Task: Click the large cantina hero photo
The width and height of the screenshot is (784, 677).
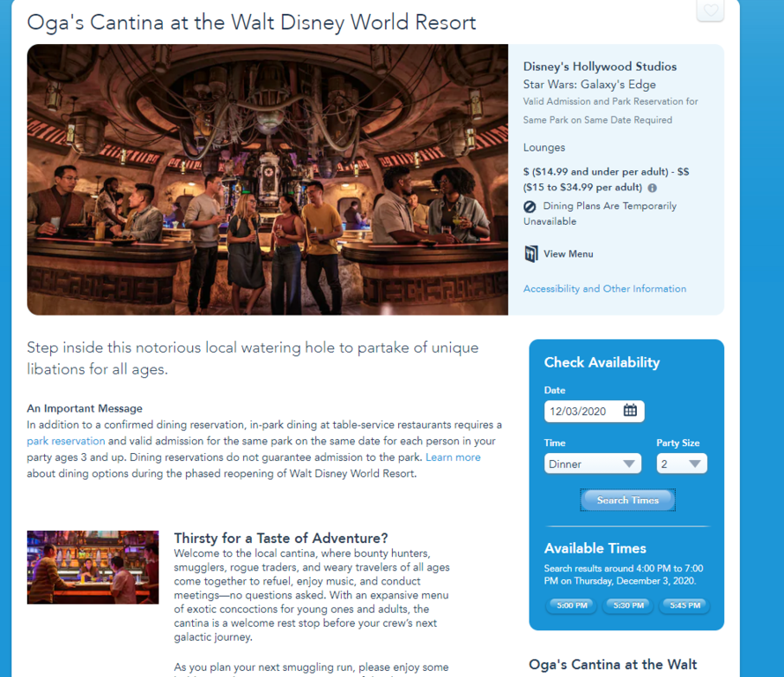Action: point(267,179)
